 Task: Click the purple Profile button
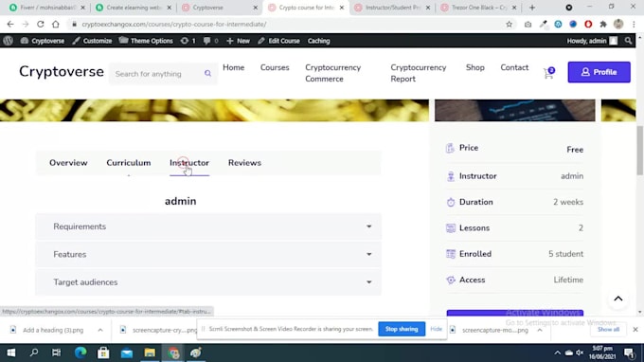coord(599,72)
